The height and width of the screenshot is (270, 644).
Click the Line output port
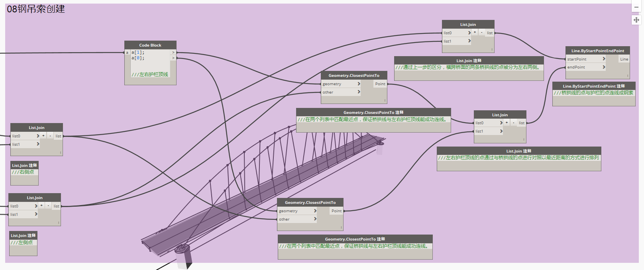point(624,59)
